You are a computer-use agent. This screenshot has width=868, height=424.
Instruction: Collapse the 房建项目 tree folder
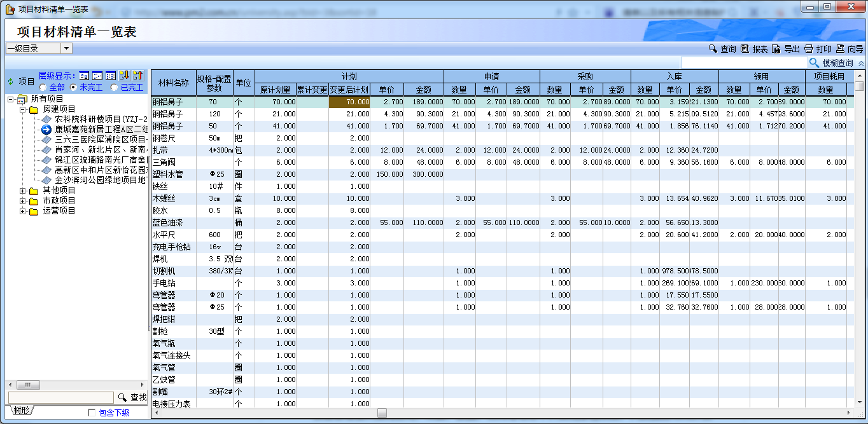click(x=23, y=109)
